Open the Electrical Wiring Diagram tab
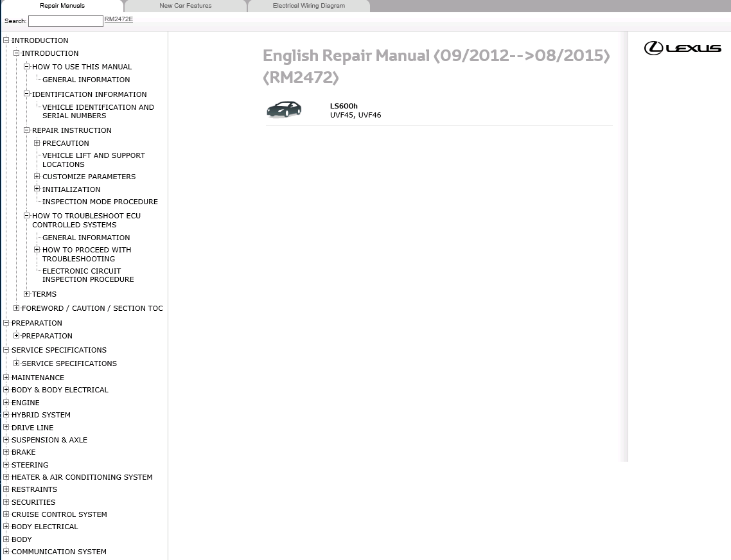731x560 pixels. pos(308,6)
